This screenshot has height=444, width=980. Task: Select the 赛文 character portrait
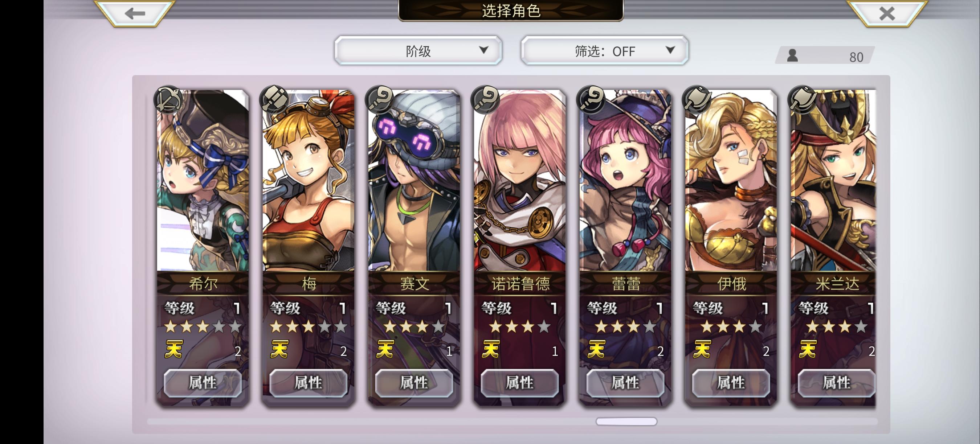[x=414, y=181]
